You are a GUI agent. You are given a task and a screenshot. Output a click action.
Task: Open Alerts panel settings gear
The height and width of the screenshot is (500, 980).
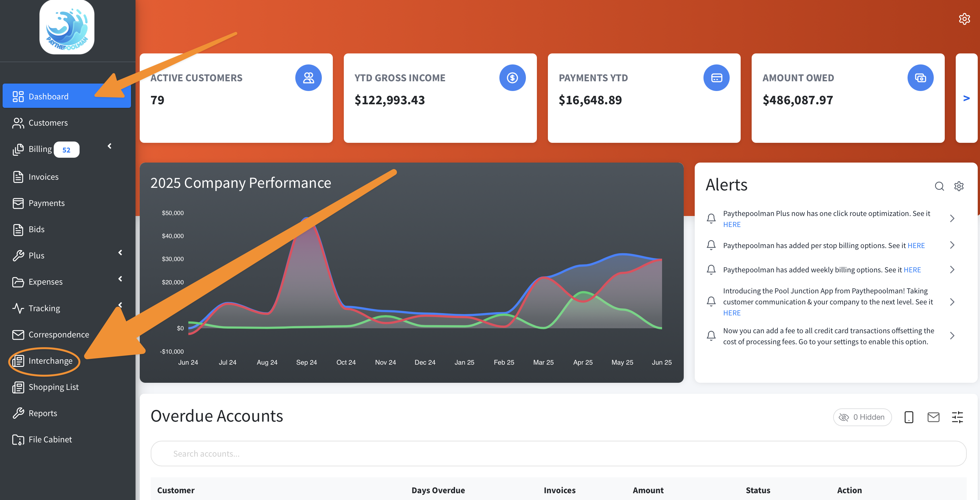(959, 186)
